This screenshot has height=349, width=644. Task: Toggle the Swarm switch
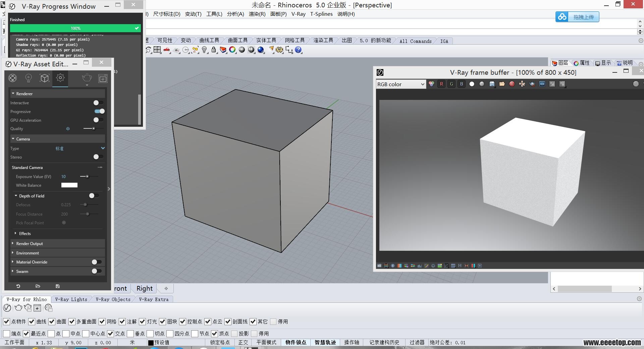pos(97,271)
